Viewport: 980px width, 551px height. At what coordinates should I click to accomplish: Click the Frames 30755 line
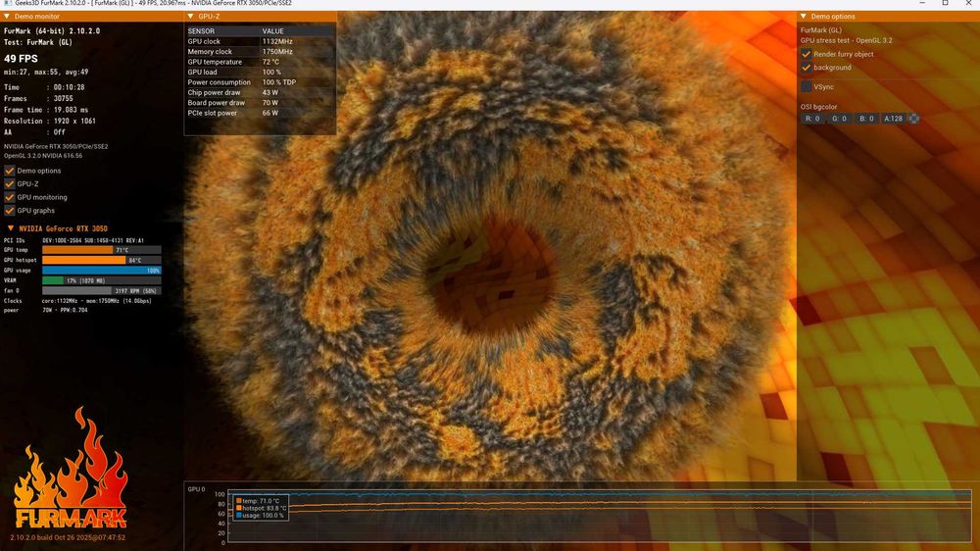(38, 98)
